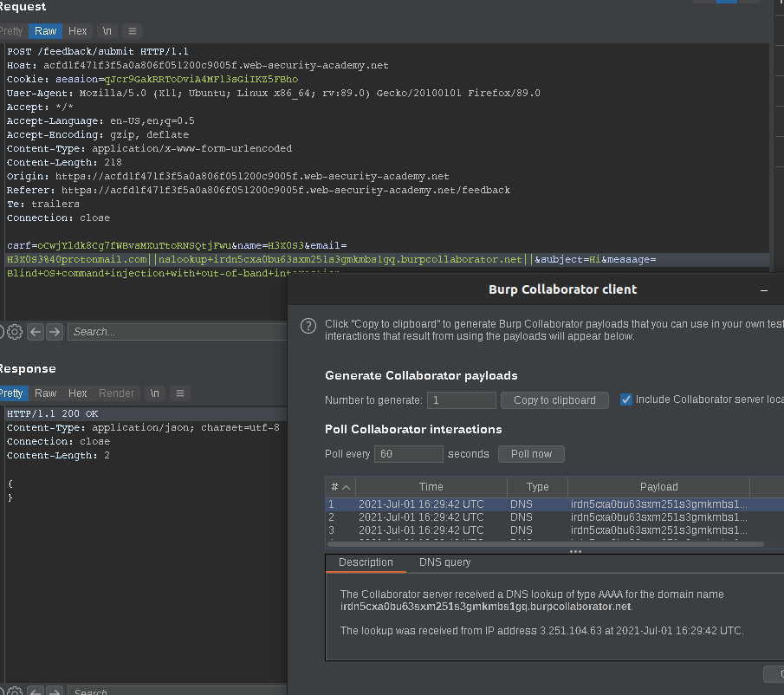Click the Collaborator help question mark icon

308,326
